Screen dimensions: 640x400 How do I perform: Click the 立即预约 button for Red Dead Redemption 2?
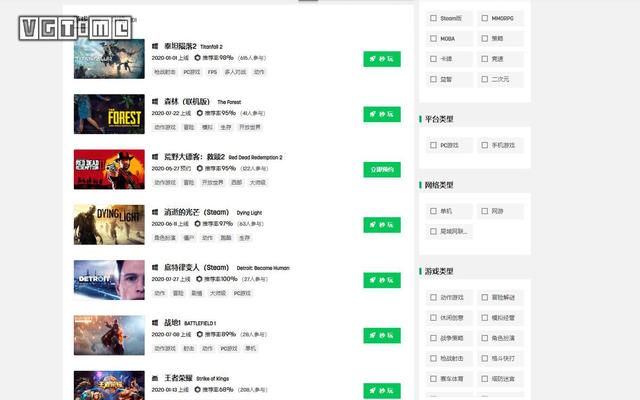click(x=382, y=170)
